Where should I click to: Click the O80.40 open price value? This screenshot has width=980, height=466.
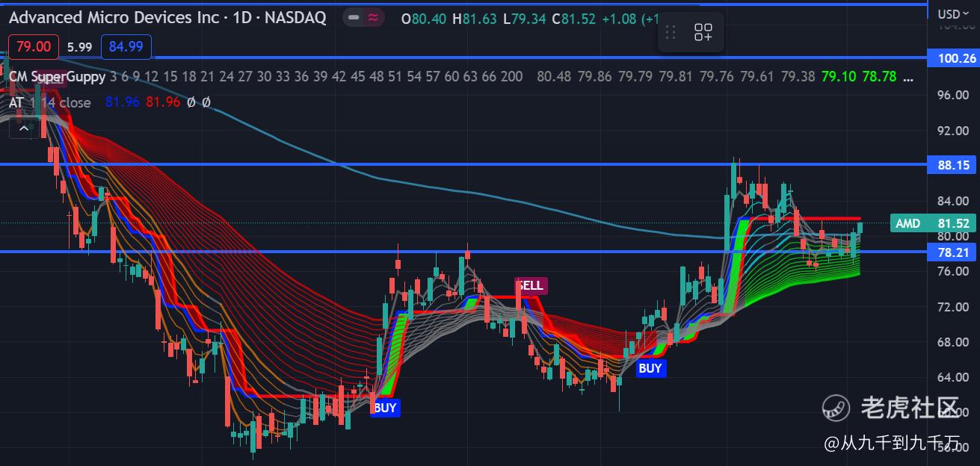pyautogui.click(x=424, y=19)
